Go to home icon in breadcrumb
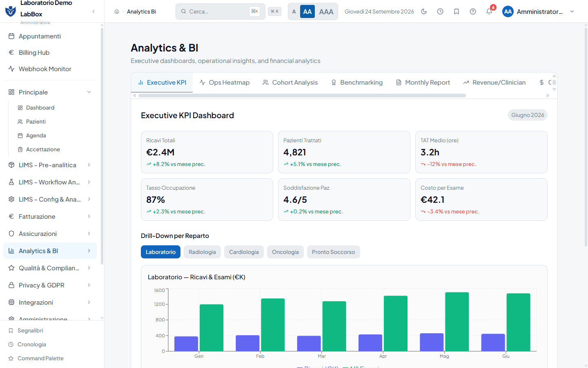The width and height of the screenshot is (588, 368). pos(117,11)
